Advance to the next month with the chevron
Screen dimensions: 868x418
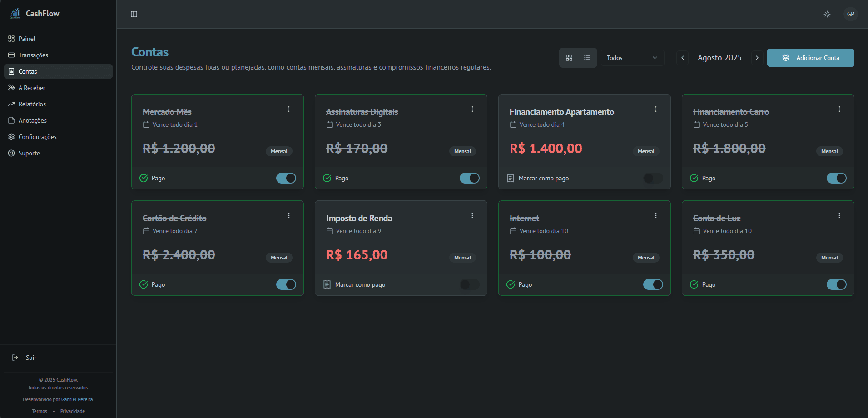click(x=757, y=58)
